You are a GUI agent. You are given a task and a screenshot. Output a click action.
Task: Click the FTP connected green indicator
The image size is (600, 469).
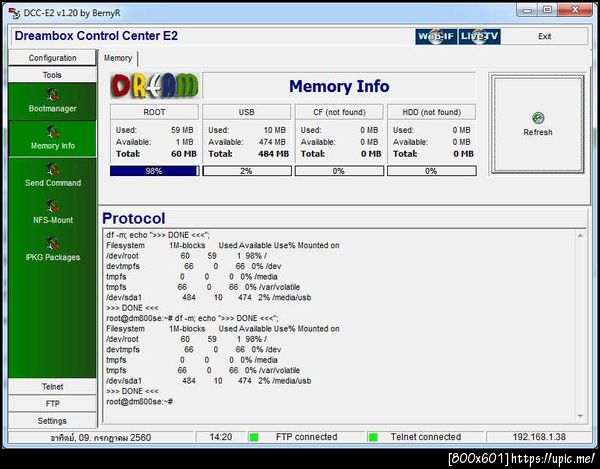click(254, 437)
